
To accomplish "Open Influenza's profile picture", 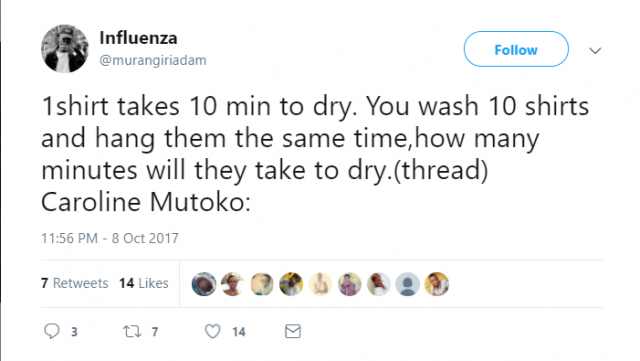I will tap(64, 49).
